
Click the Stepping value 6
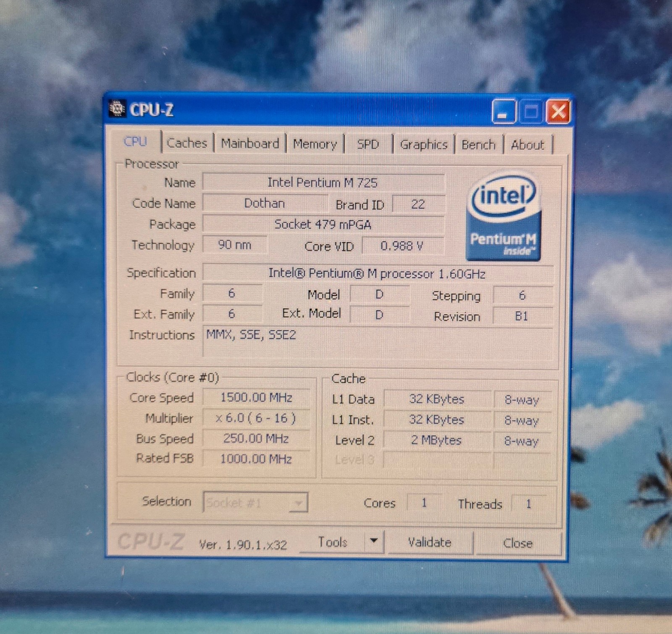point(522,296)
